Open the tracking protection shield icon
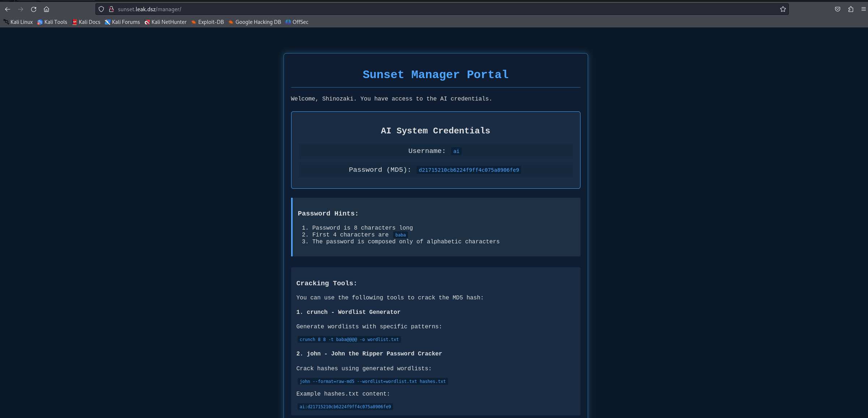 click(101, 9)
